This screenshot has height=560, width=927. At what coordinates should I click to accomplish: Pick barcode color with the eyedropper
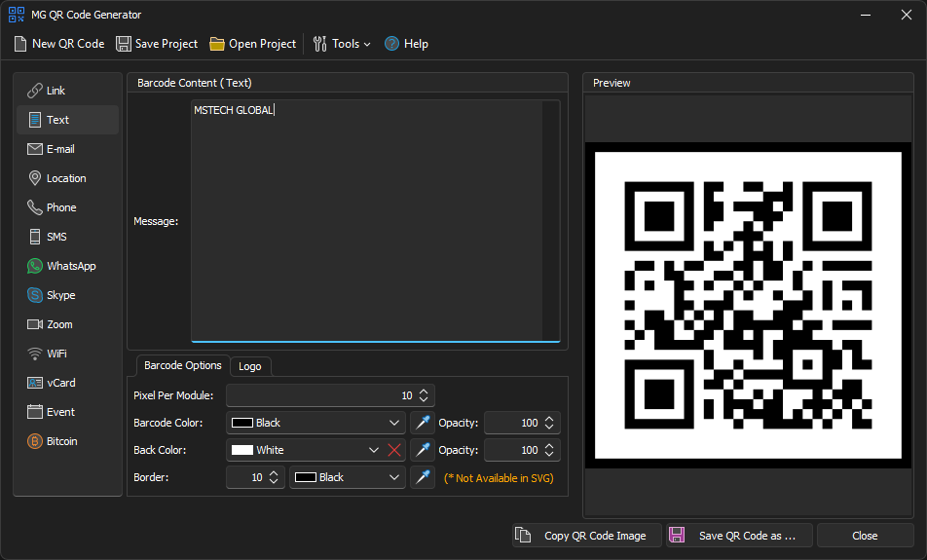point(423,423)
